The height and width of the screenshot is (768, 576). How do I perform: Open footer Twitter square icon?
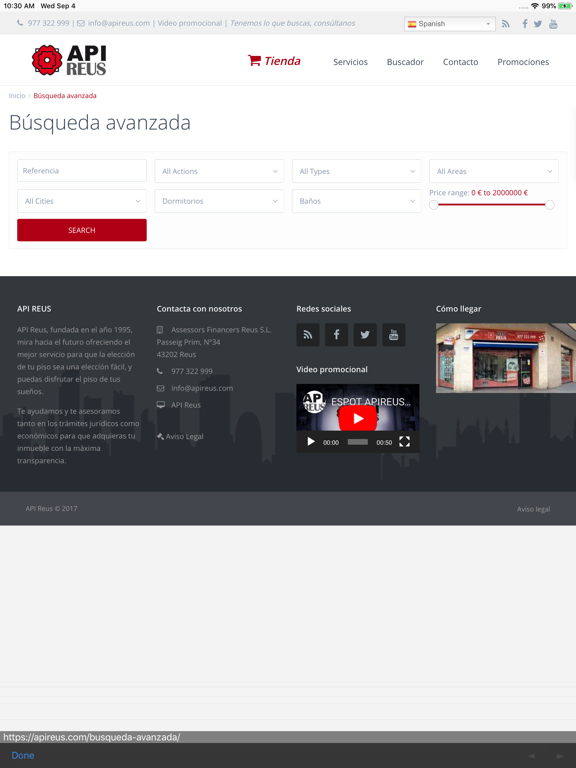click(365, 335)
